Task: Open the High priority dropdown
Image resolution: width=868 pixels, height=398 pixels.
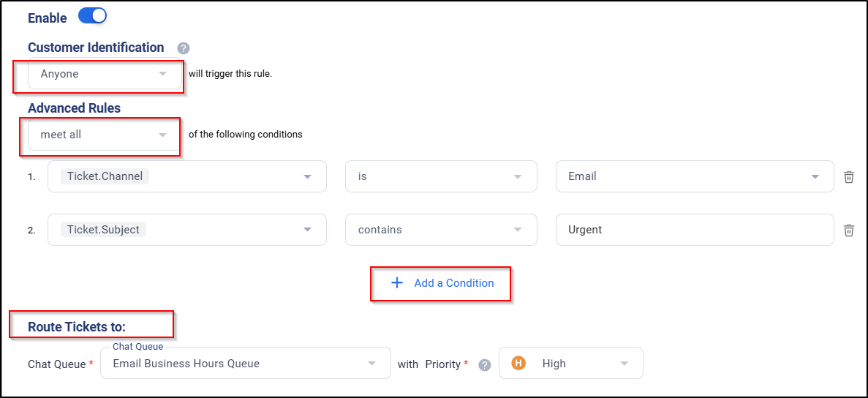Action: [x=570, y=363]
